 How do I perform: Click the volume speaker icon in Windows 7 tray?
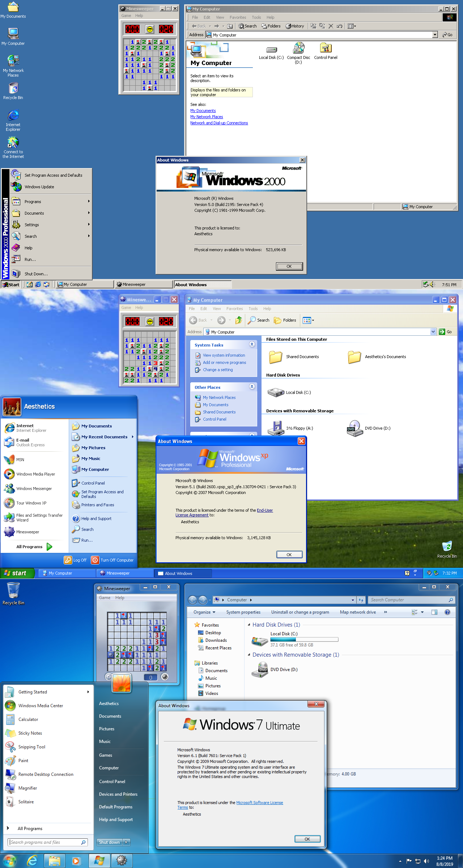tap(426, 861)
